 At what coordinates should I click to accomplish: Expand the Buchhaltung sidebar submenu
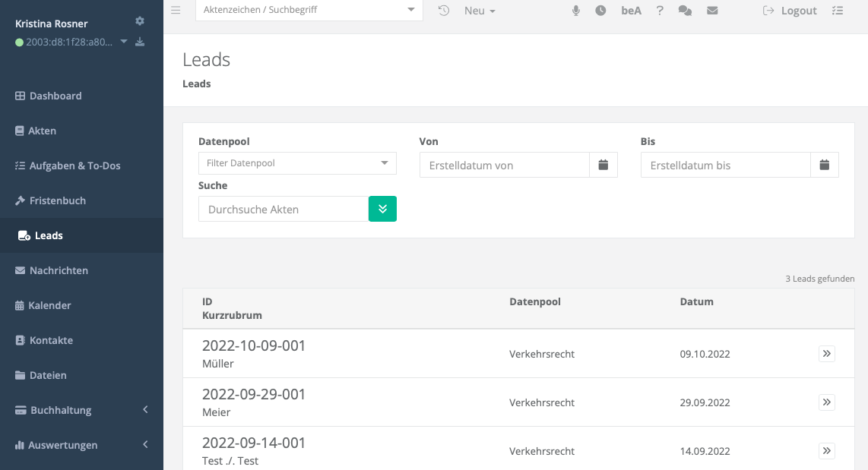click(x=81, y=410)
